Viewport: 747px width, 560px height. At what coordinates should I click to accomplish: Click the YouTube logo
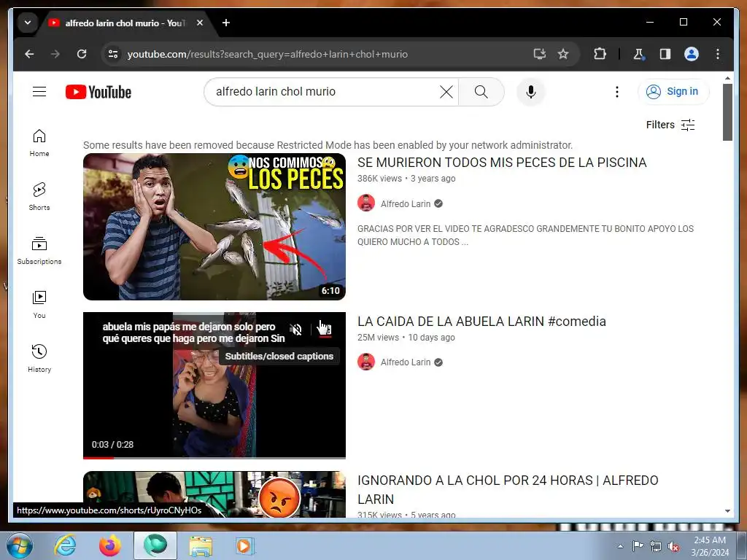pos(98,92)
